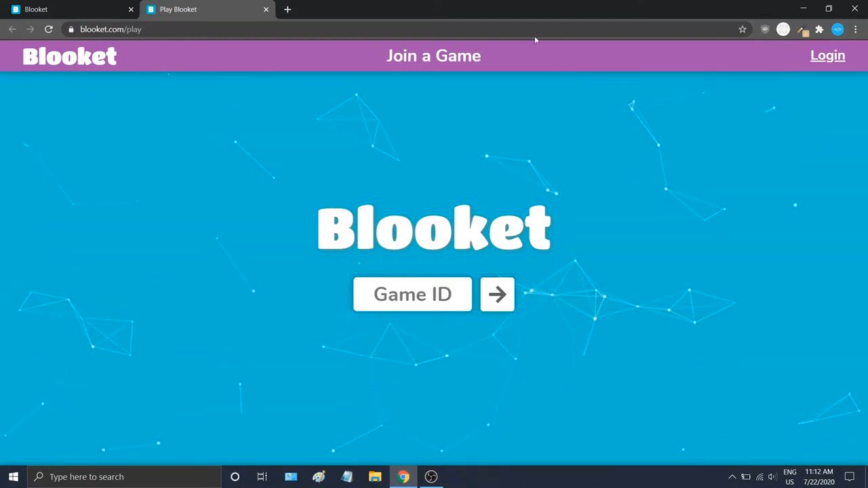This screenshot has width=868, height=488.
Task: Open the volume control in system tray
Action: [x=772, y=476]
